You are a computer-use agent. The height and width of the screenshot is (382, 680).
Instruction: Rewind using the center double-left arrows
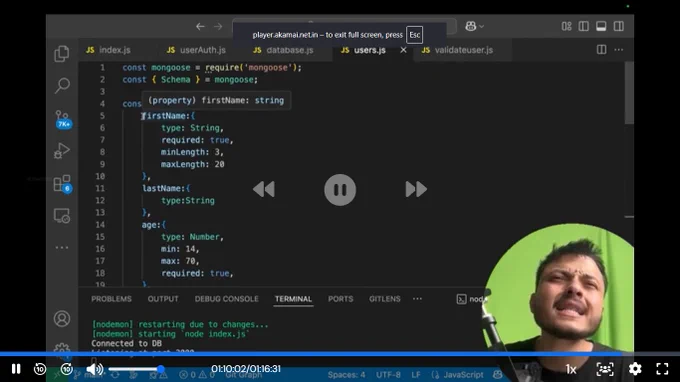click(264, 189)
